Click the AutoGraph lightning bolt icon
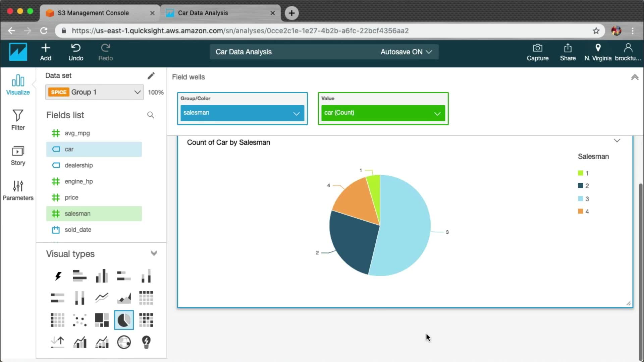The width and height of the screenshot is (644, 362). 58,276
